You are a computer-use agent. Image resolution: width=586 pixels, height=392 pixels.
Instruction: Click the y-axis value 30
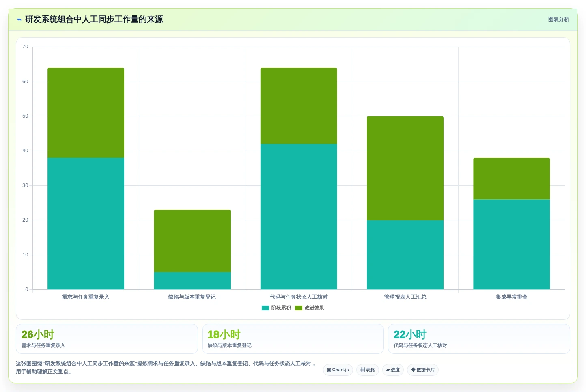[25, 185]
